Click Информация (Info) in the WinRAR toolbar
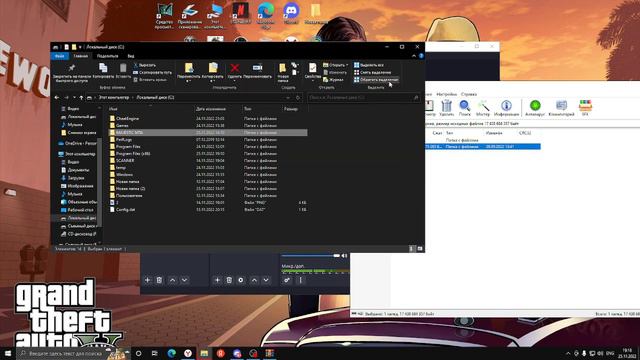 coord(506,108)
